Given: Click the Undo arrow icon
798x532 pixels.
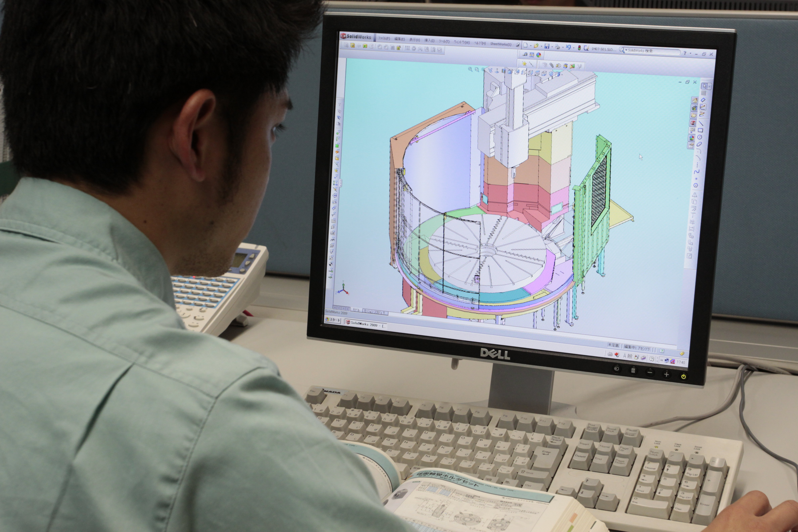Looking at the screenshot, I should click(x=569, y=47).
